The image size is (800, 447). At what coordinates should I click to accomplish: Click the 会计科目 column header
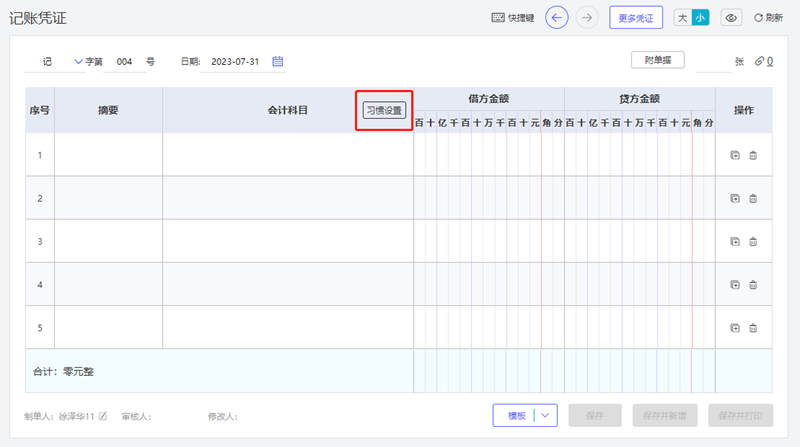pos(288,110)
